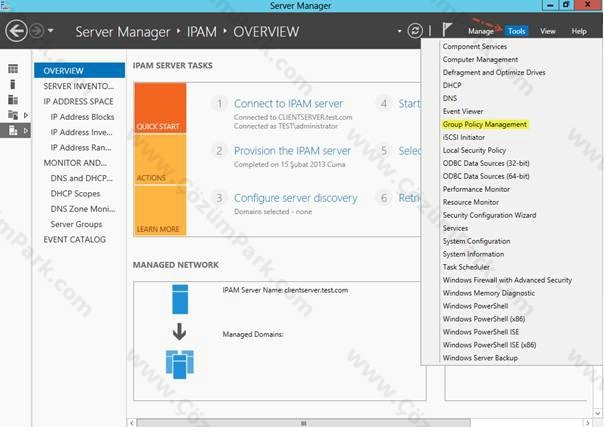
Task: Click the horizontal scrollbar left arrow
Action: click(x=132, y=423)
